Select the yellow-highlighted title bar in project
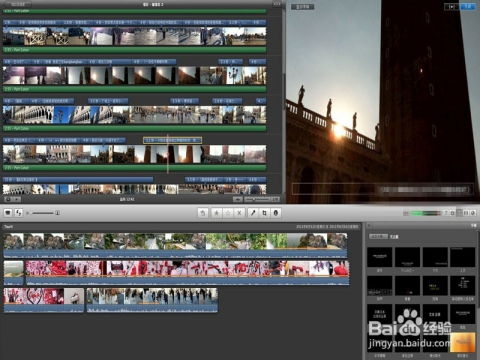This screenshot has height=360, width=480. click(x=172, y=140)
